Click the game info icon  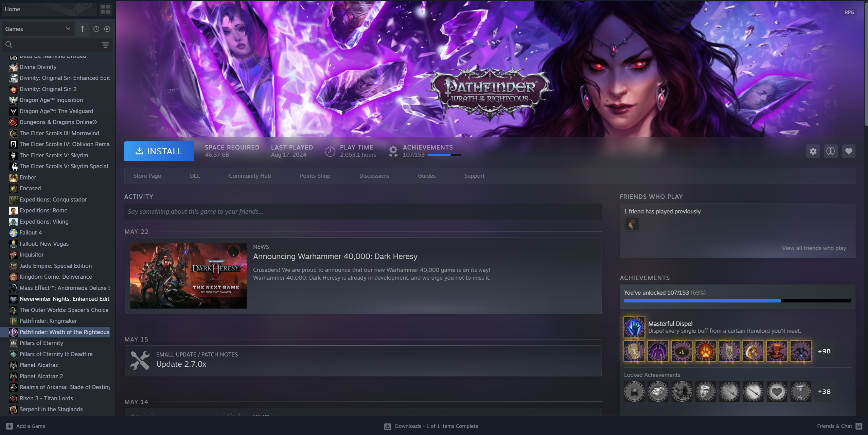830,151
